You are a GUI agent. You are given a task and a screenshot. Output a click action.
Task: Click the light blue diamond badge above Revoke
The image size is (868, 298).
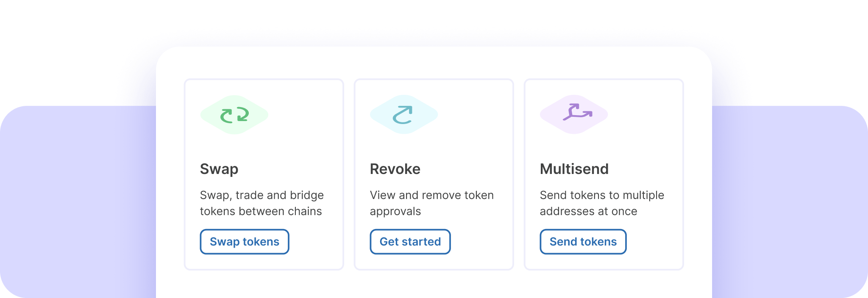[403, 114]
